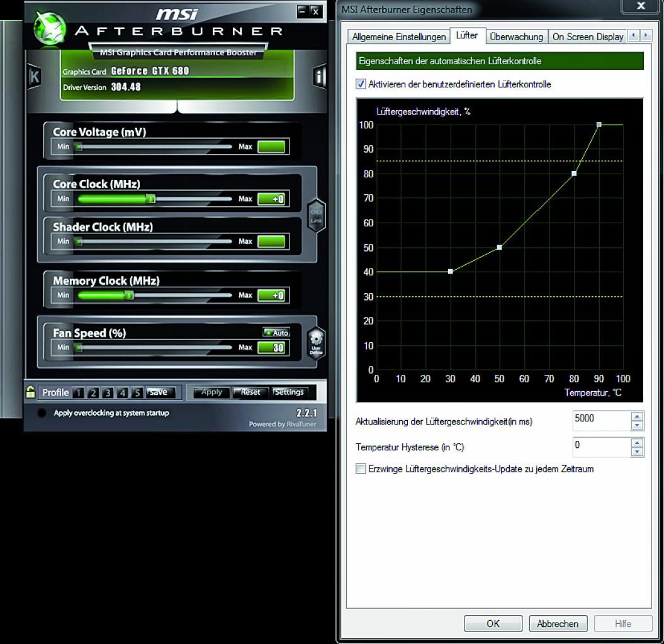Click the User Define fan gear icon
This screenshot has height=644, width=664.
tap(317, 343)
